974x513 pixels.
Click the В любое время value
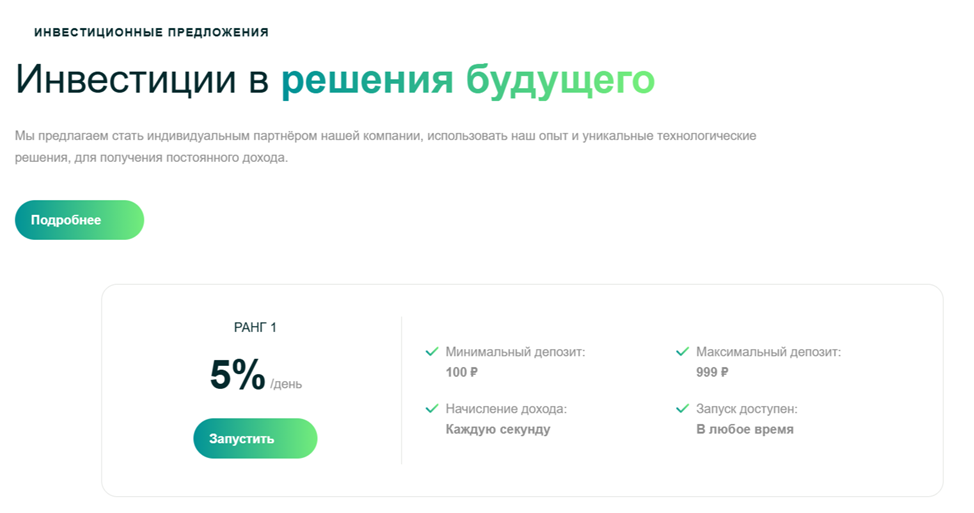point(745,429)
